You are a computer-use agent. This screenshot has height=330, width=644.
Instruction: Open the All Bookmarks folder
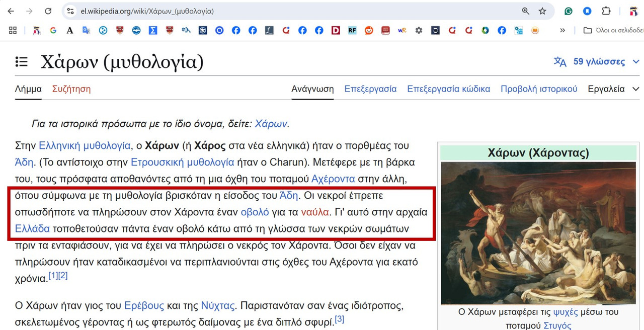pyautogui.click(x=613, y=30)
